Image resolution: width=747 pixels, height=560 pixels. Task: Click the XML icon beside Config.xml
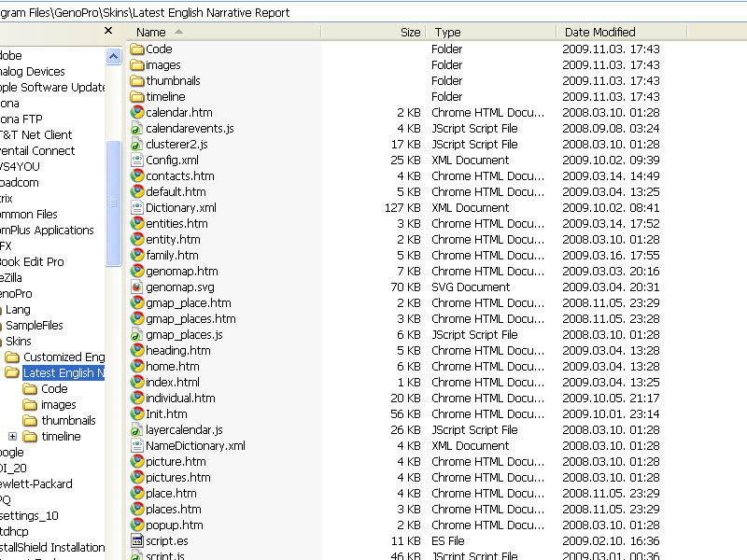[137, 161]
